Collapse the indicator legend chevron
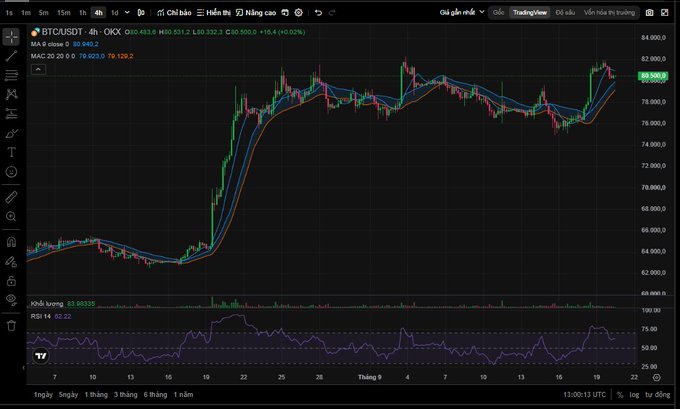680x409 pixels. [38, 69]
